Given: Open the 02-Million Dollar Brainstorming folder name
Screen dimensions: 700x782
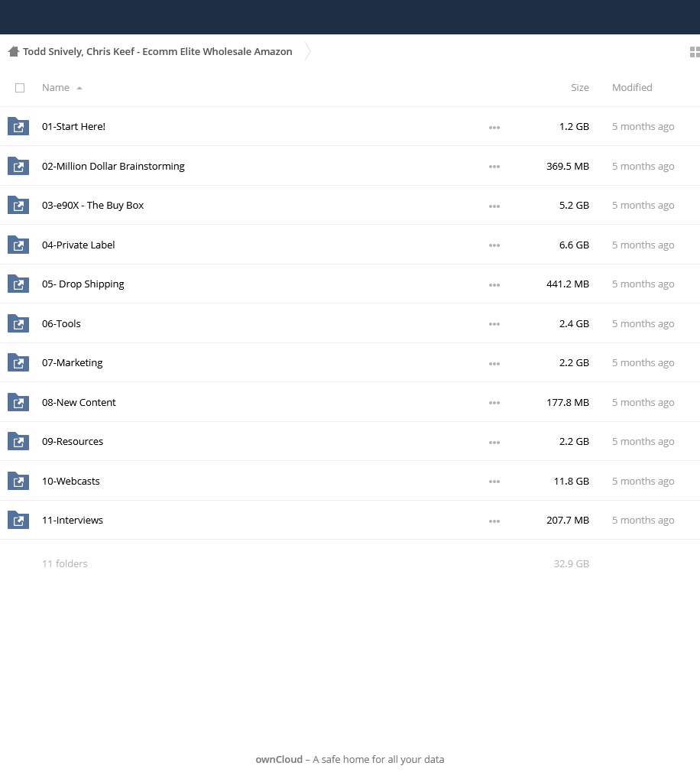Looking at the screenshot, I should tap(113, 166).
